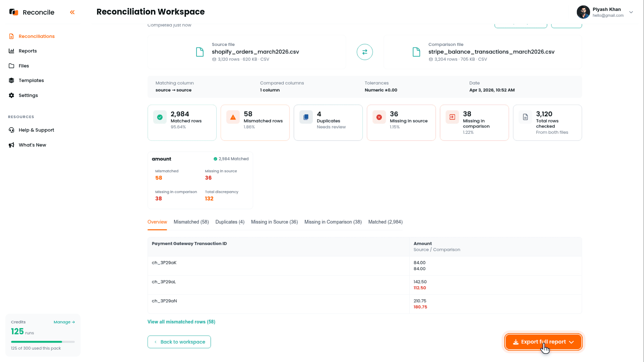Open Settings in the sidebar
The width and height of the screenshot is (644, 362).
click(x=28, y=95)
